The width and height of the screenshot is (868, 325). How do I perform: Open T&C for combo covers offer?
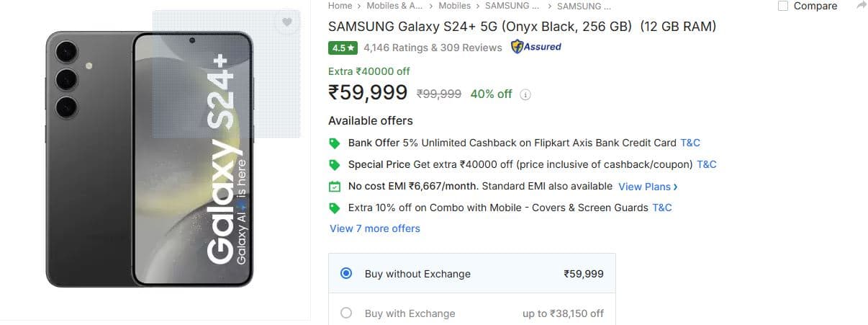[x=662, y=208]
